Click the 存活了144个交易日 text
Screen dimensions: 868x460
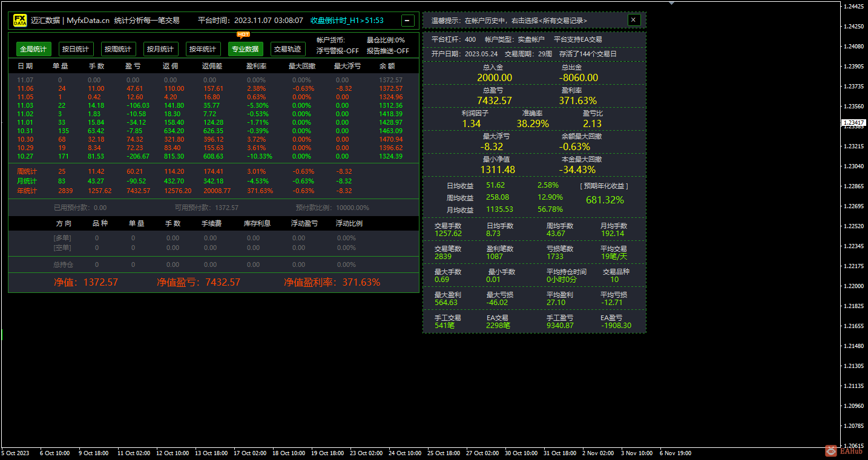(x=588, y=54)
